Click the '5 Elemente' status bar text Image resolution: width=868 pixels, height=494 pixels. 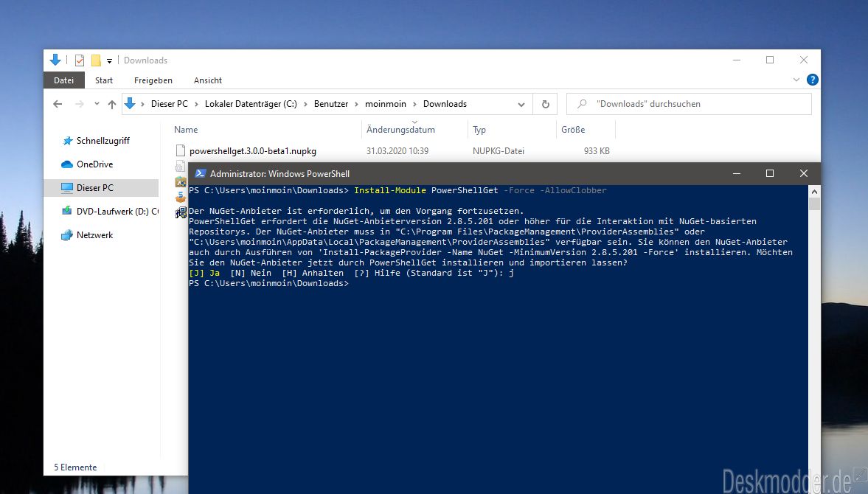tap(75, 467)
